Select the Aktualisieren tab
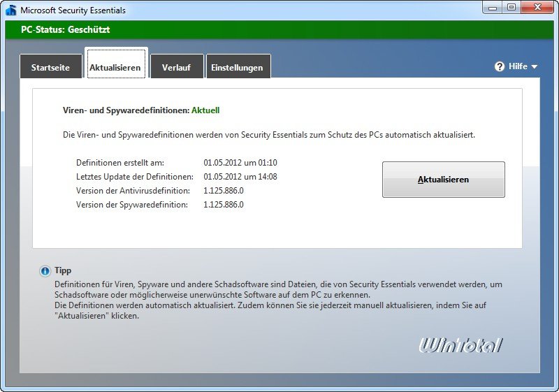 116,63
